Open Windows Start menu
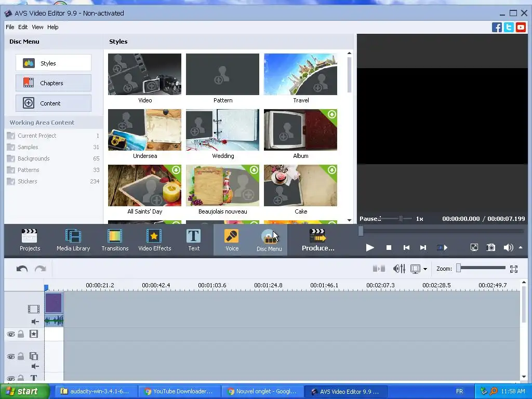This screenshot has height=399, width=532. point(24,391)
